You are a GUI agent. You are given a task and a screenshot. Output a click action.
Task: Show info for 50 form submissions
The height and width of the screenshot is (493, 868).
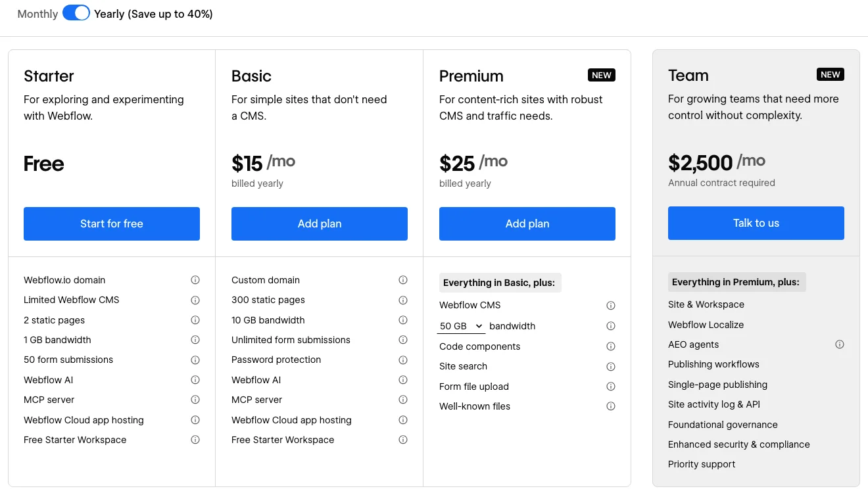pos(195,360)
